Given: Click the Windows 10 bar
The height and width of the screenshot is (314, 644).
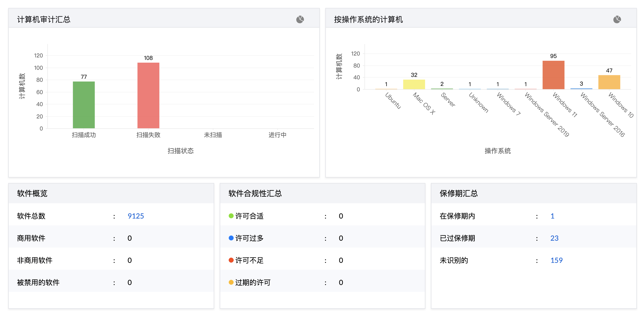Looking at the screenshot, I should coord(609,82).
